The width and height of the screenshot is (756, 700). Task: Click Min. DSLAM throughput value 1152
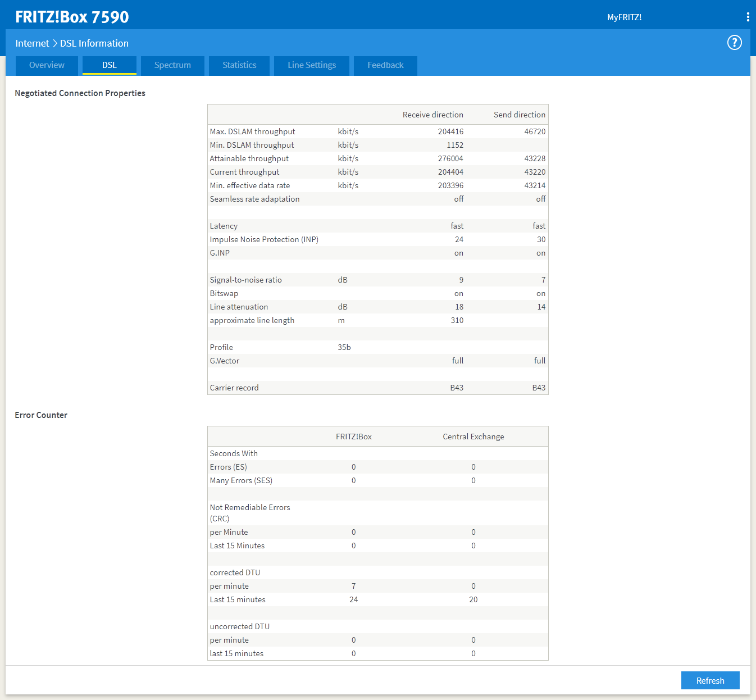[455, 145]
